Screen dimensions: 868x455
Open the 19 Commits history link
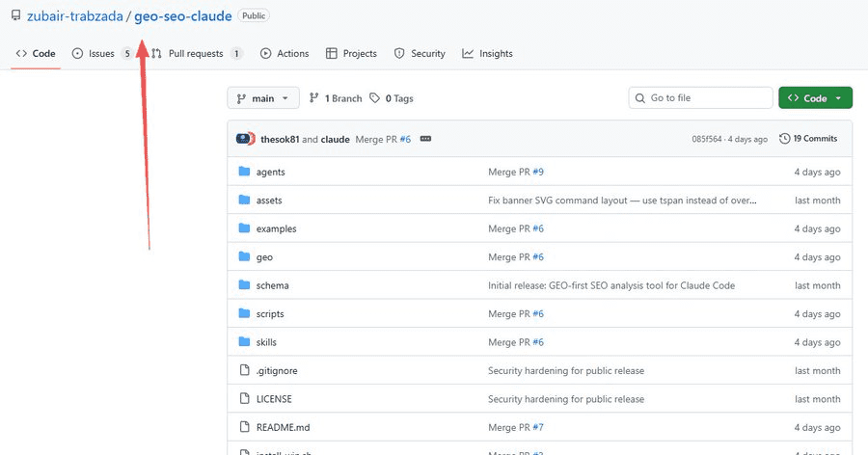coord(808,139)
